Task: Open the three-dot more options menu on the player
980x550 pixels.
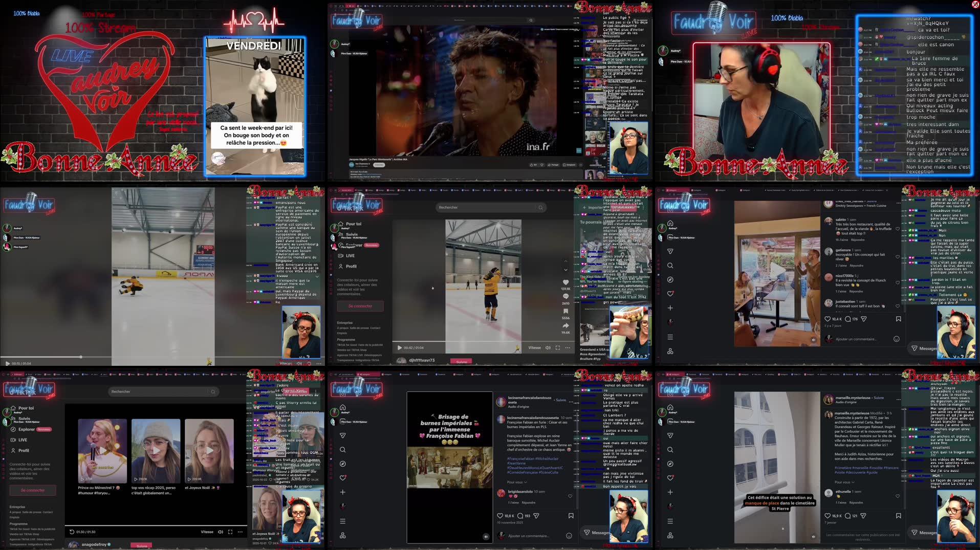Action: tap(568, 347)
